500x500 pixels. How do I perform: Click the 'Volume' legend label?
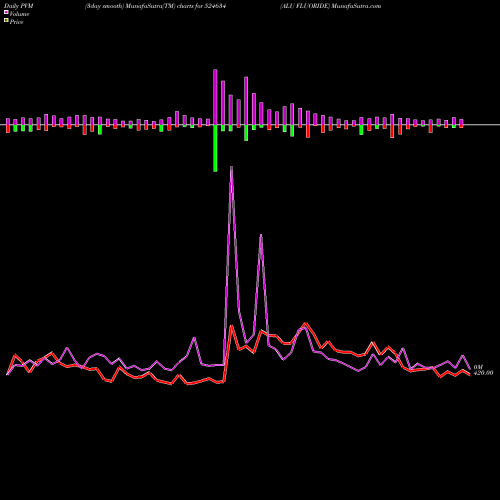coord(19,14)
